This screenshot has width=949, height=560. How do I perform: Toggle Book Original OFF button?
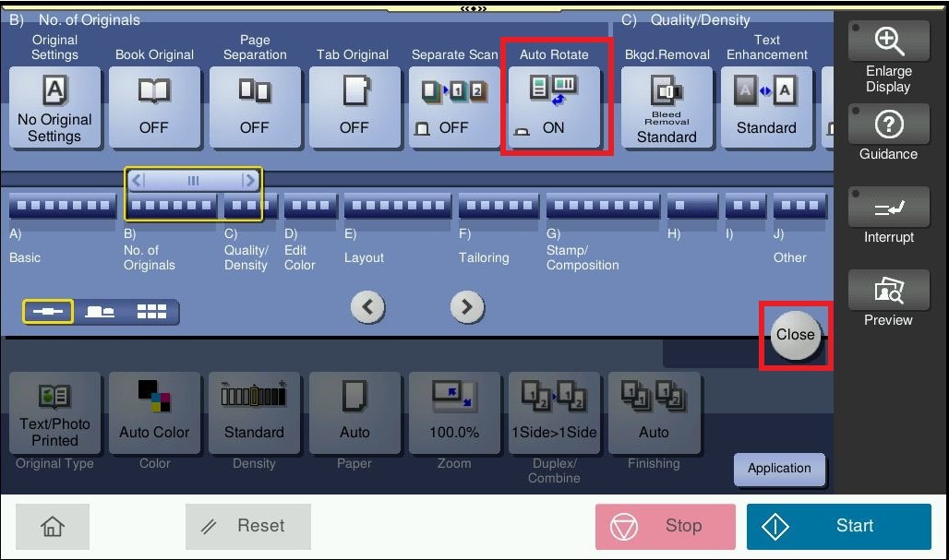pyautogui.click(x=154, y=108)
